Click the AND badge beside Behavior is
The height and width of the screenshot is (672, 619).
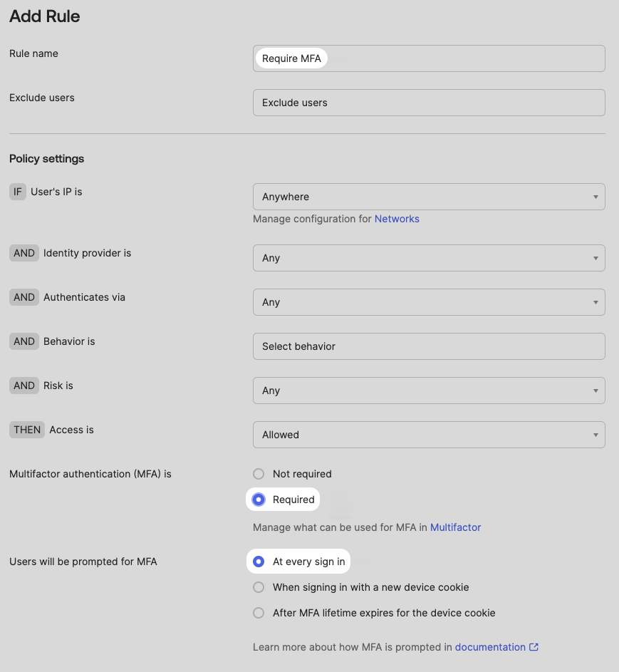(24, 341)
